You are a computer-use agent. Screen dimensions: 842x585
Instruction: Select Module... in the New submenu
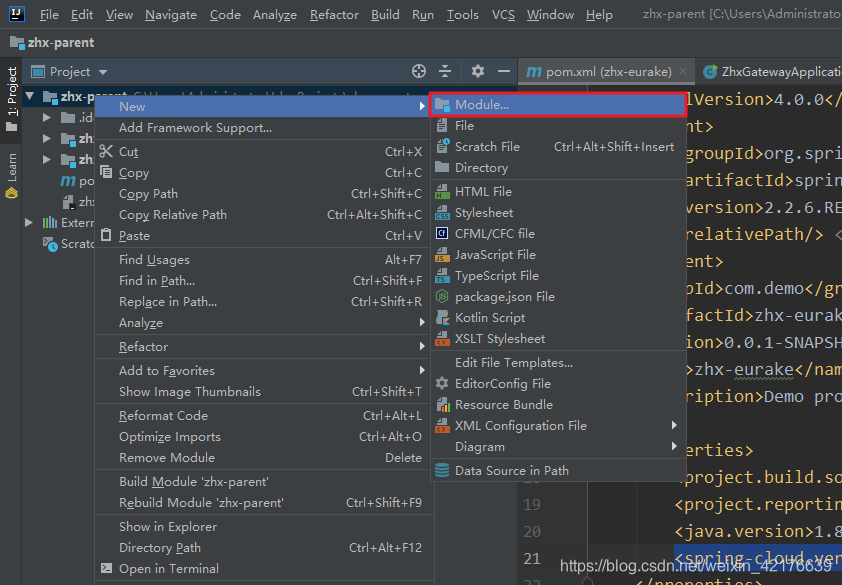pos(558,105)
